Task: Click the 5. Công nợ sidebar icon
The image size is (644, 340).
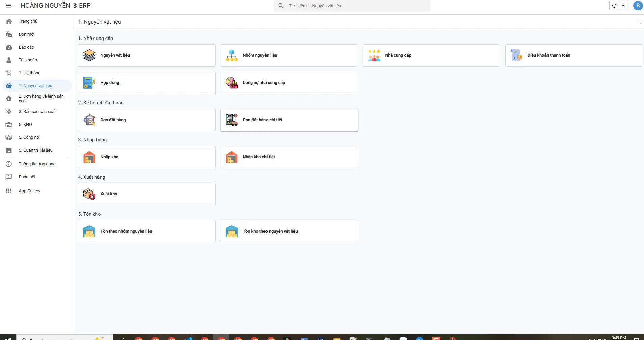Action: point(9,137)
